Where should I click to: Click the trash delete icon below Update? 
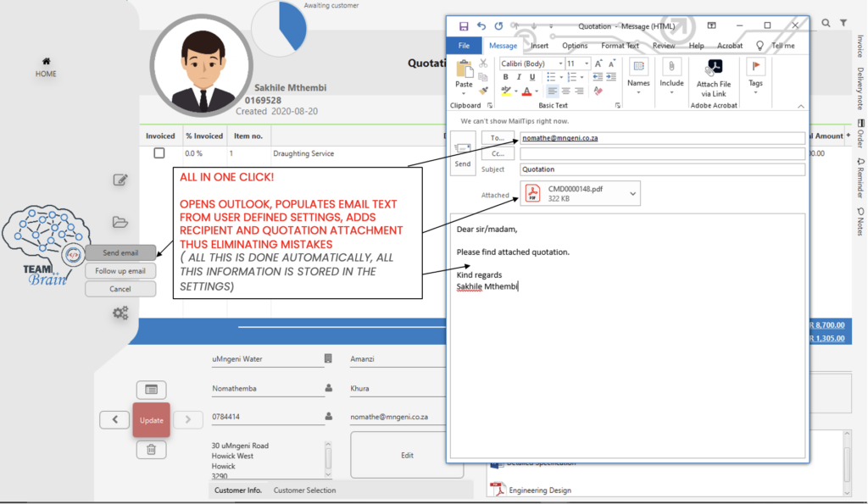[x=151, y=449]
